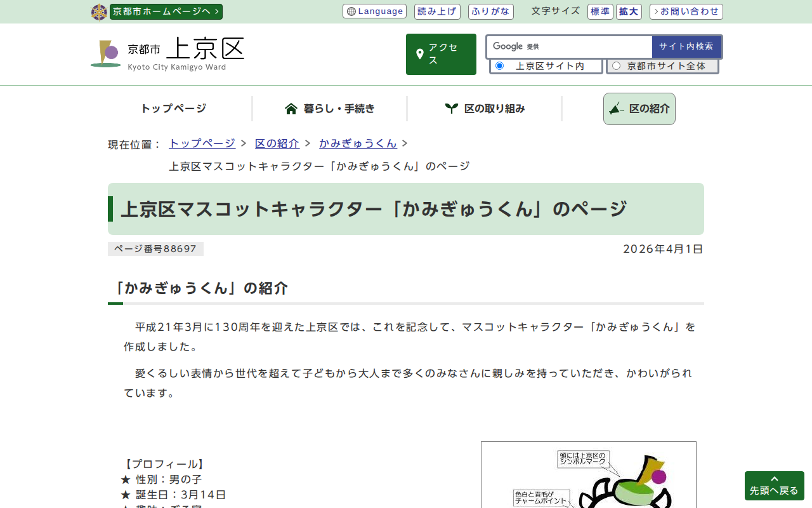Focus the Google site search field
The width and height of the screenshot is (812, 508).
(x=569, y=46)
